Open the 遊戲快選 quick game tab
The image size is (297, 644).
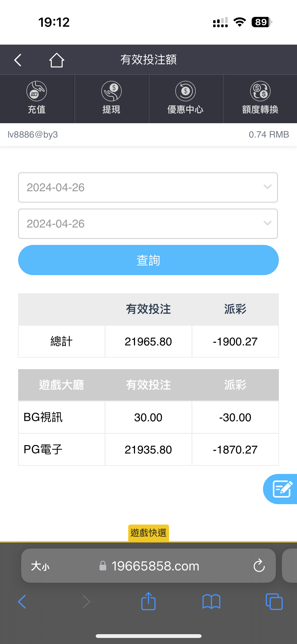(148, 533)
